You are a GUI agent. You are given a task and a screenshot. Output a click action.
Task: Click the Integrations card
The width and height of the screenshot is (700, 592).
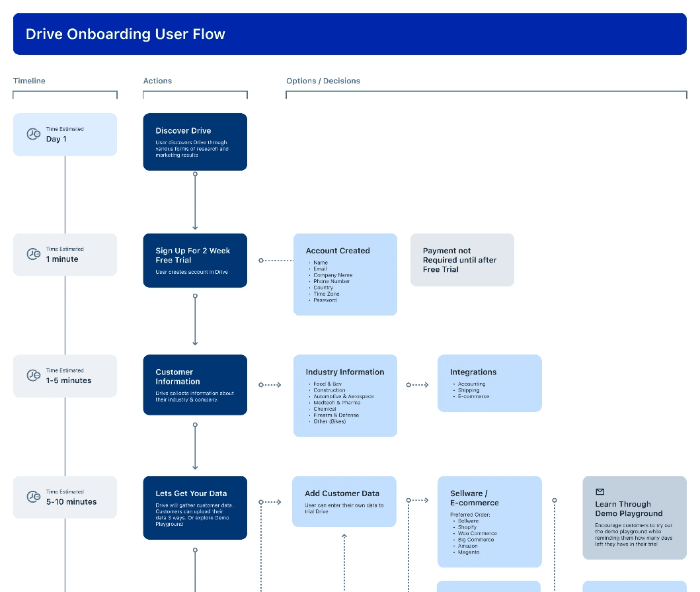pyautogui.click(x=489, y=383)
